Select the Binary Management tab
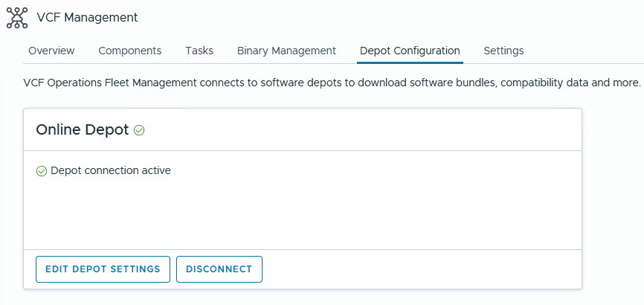 coord(286,51)
